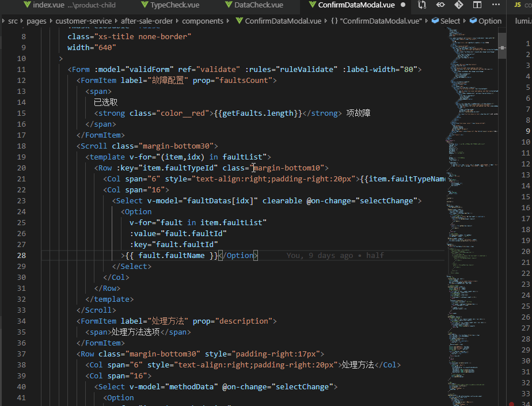Open the "ConfirmDataModal.vue" braces symbol breadcrumb
The width and height of the screenshot is (532, 406).
377,21
